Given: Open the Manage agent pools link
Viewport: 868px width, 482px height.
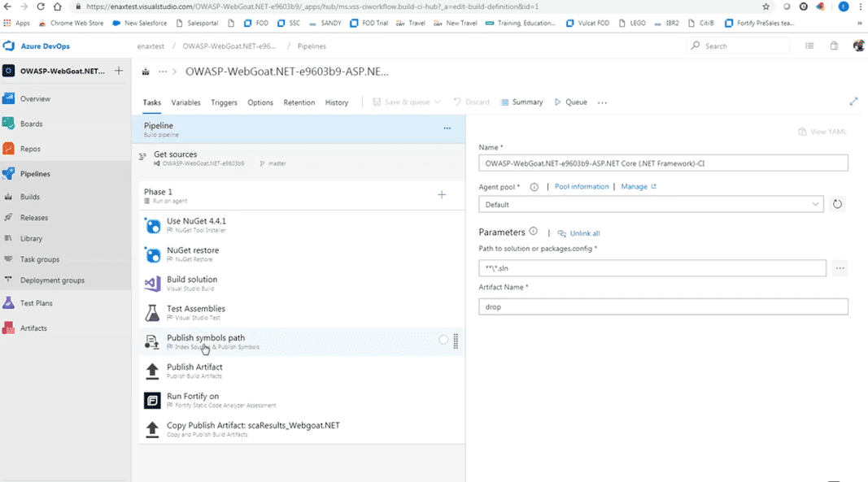Looking at the screenshot, I should coord(639,186).
